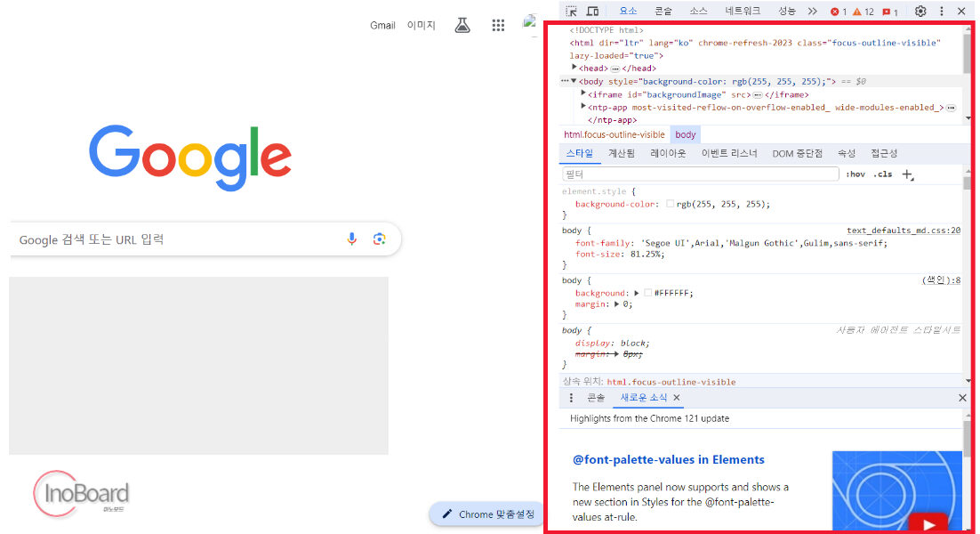Image resolution: width=980 pixels, height=534 pixels.
Task: Open the DevTools three-dot customize menu
Action: point(942,11)
